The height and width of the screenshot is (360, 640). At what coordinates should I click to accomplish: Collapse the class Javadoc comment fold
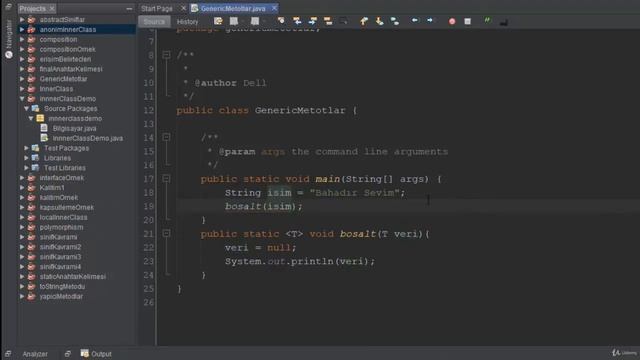pyautogui.click(x=166, y=54)
